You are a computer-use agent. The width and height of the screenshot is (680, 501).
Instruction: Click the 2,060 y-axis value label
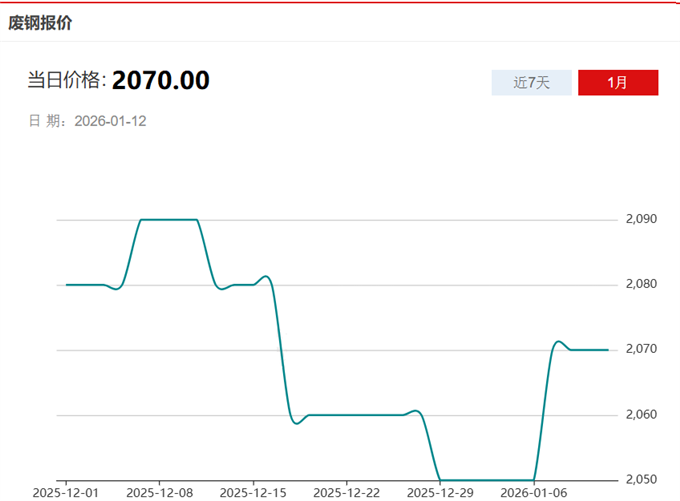pos(640,415)
